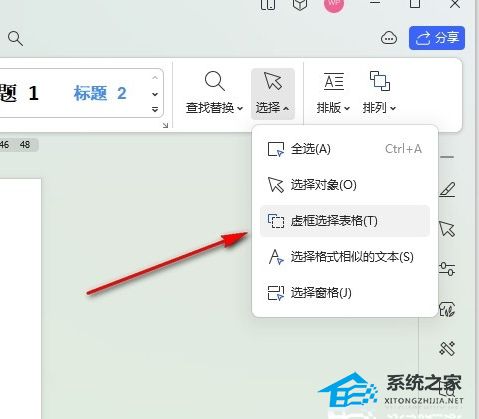This screenshot has width=479, height=419.
Task: Apply the 标题 2 heading style
Action: point(100,93)
